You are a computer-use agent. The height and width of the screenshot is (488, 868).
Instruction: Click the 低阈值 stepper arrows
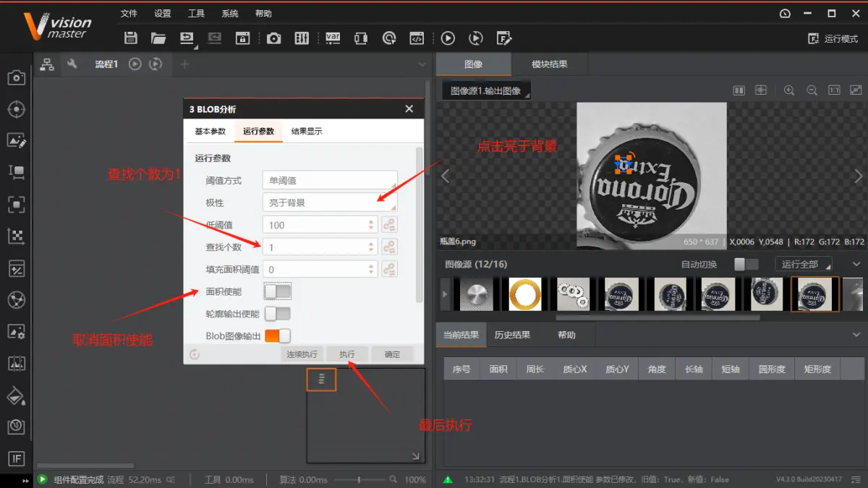(372, 225)
